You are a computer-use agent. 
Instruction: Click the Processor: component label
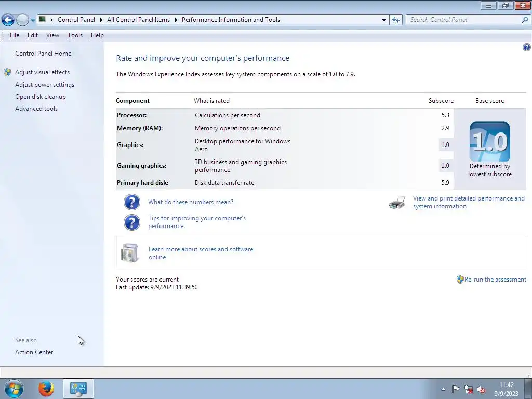tap(131, 115)
